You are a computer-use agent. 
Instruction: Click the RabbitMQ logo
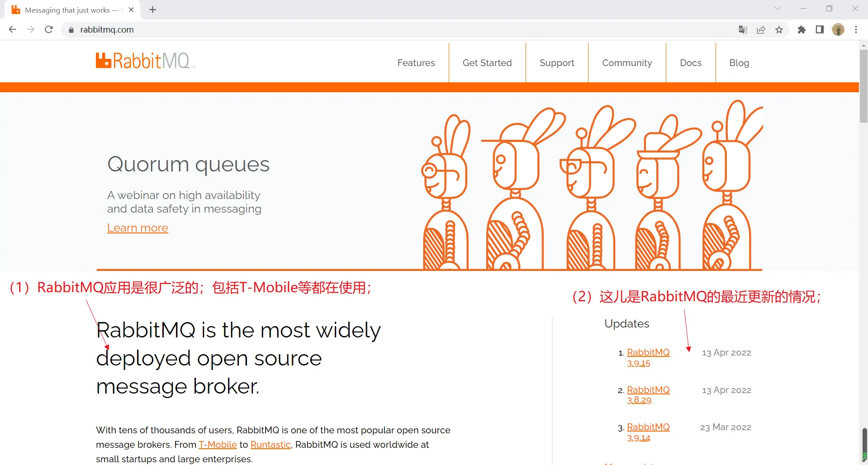[145, 61]
